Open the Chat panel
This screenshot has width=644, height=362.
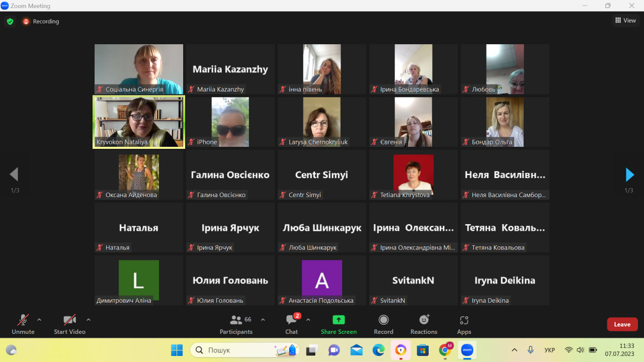[291, 320]
